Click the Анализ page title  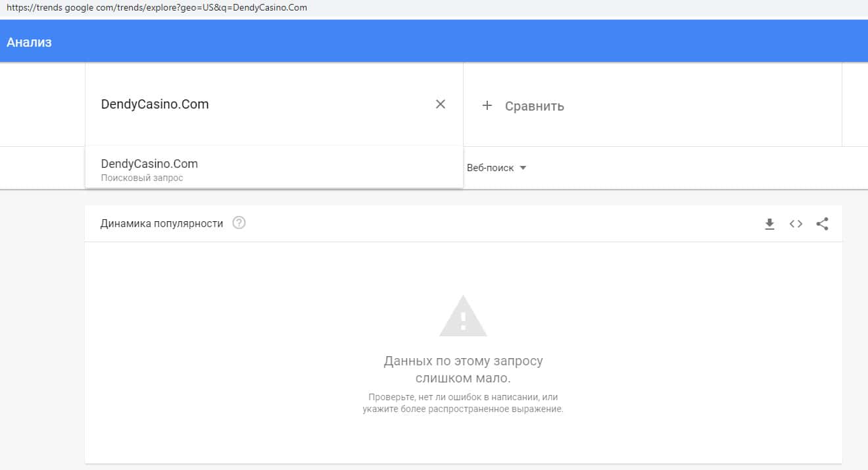click(29, 42)
